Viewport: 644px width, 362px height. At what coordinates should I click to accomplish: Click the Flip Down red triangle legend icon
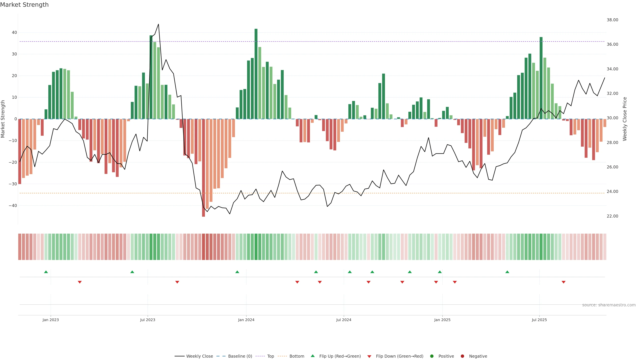point(369,356)
